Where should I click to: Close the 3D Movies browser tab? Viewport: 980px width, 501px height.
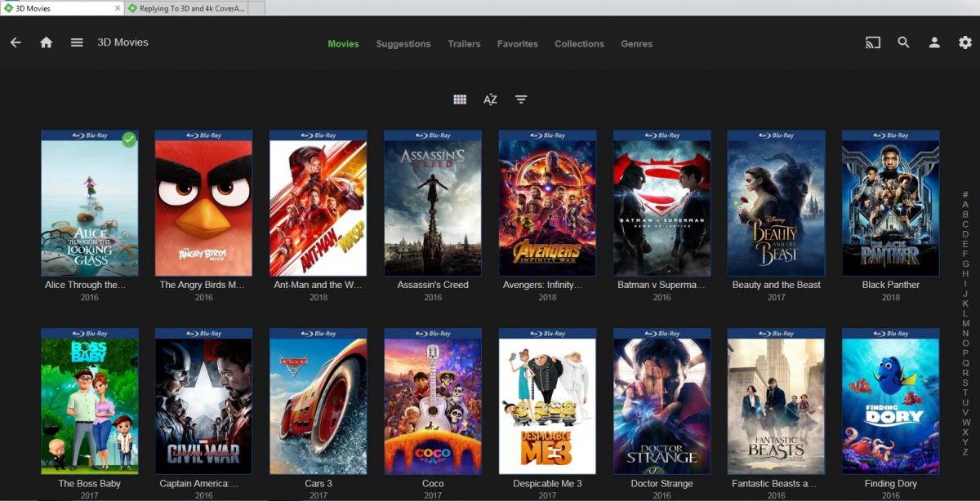[117, 8]
